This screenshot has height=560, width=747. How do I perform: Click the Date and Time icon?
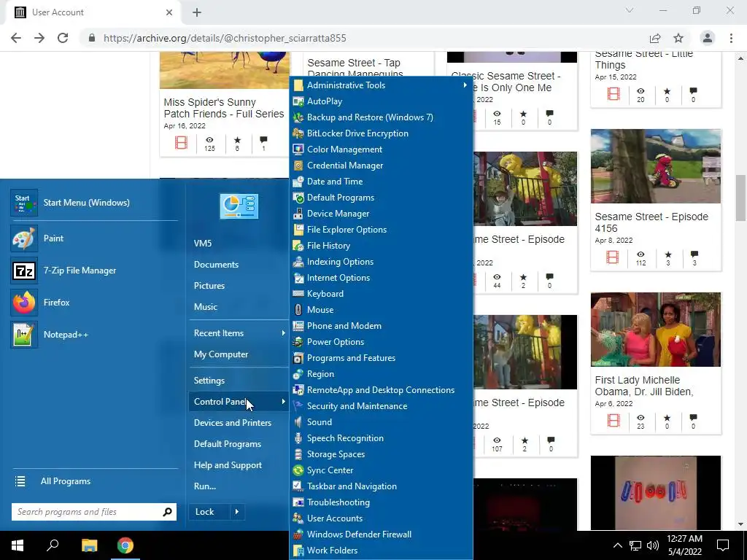click(x=298, y=182)
